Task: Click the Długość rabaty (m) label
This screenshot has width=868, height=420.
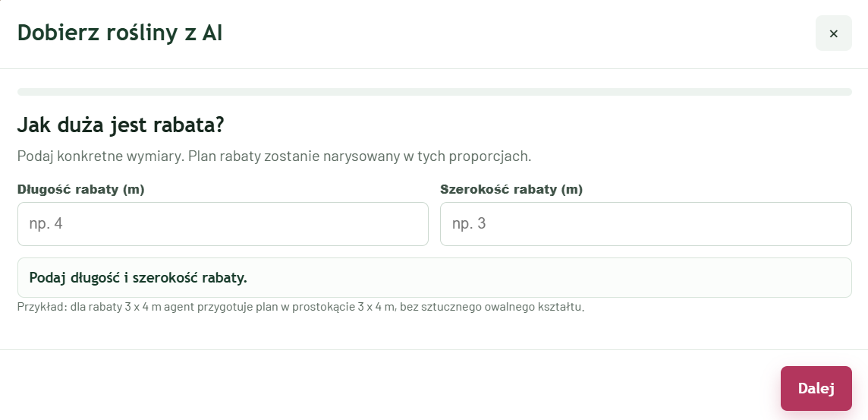Action: click(81, 190)
